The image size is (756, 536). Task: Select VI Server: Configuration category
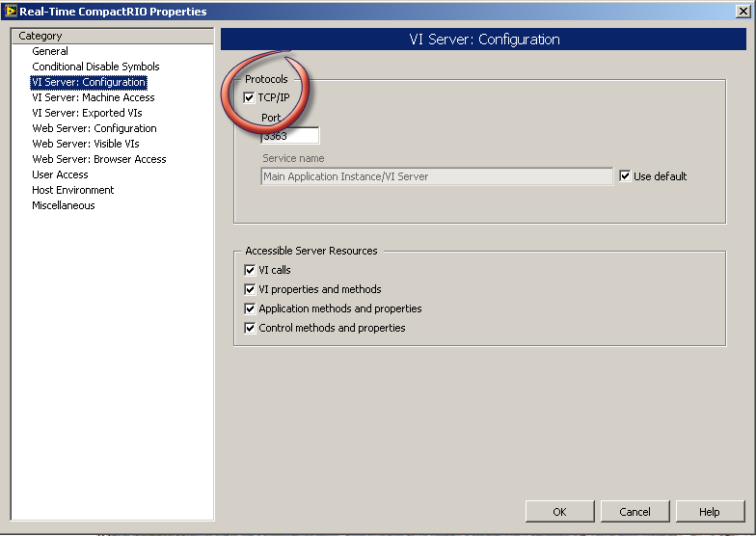tap(89, 82)
